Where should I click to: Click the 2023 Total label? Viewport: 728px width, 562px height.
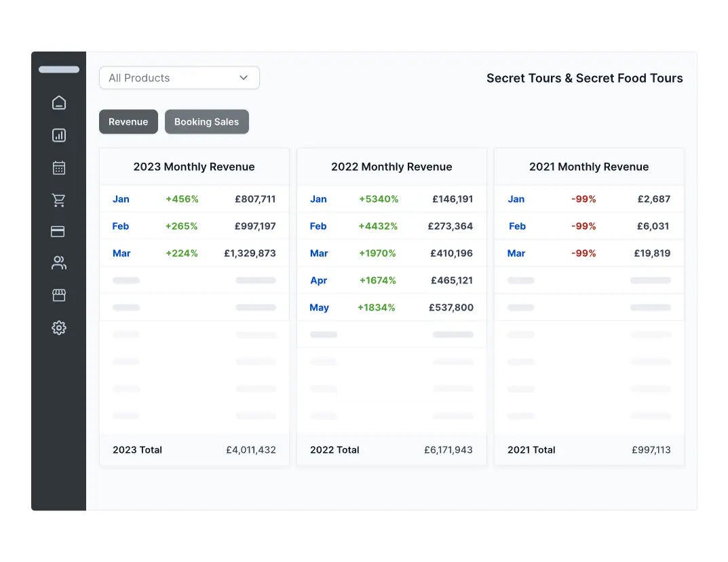(x=138, y=449)
